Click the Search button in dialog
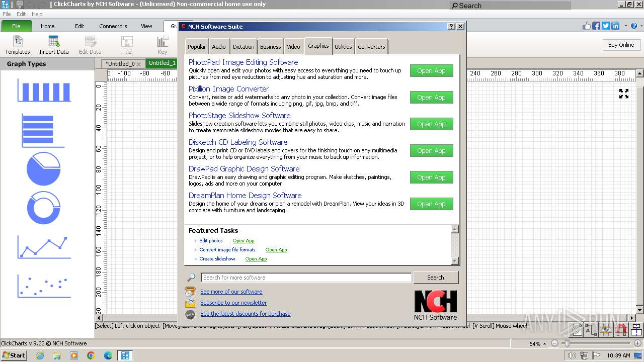 [436, 278]
